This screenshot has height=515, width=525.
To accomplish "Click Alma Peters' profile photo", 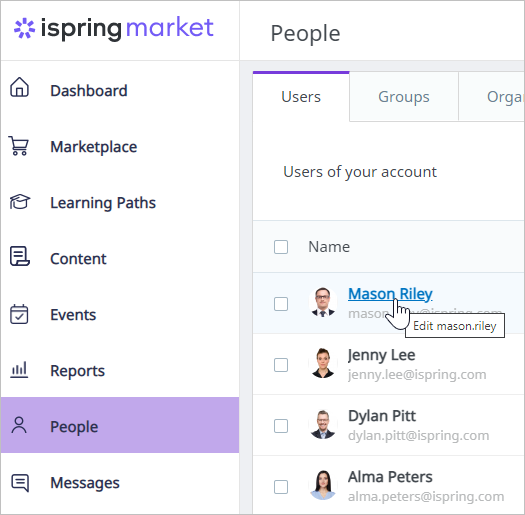I will pos(323,486).
